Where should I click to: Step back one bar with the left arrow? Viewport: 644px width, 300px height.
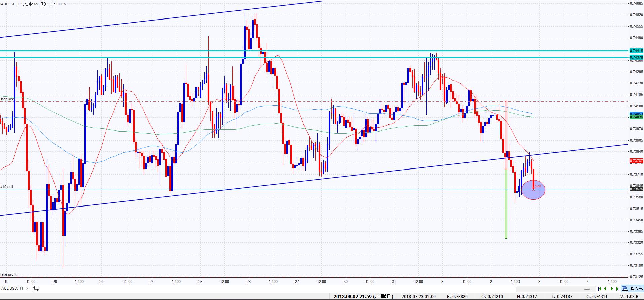point(605,289)
